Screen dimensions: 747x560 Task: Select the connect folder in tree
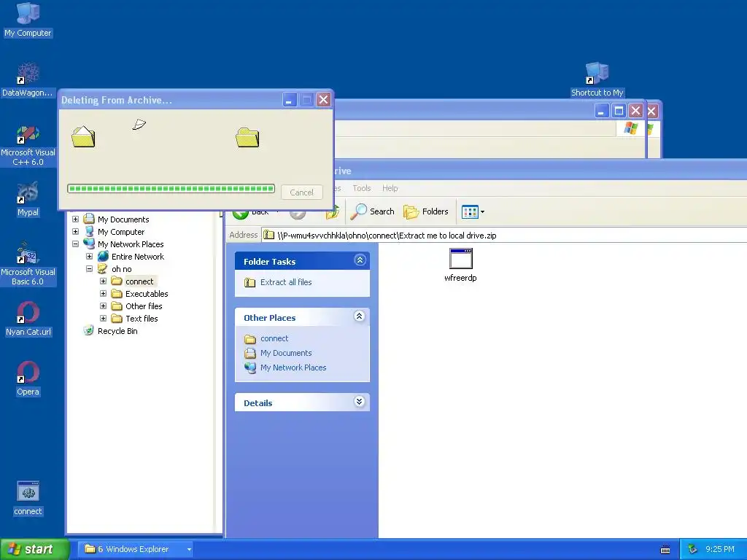[139, 281]
